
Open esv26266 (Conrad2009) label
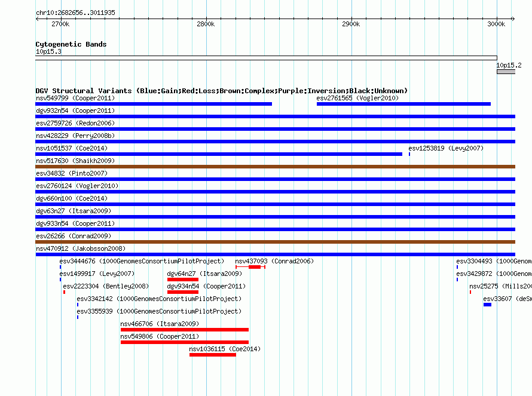click(x=74, y=236)
